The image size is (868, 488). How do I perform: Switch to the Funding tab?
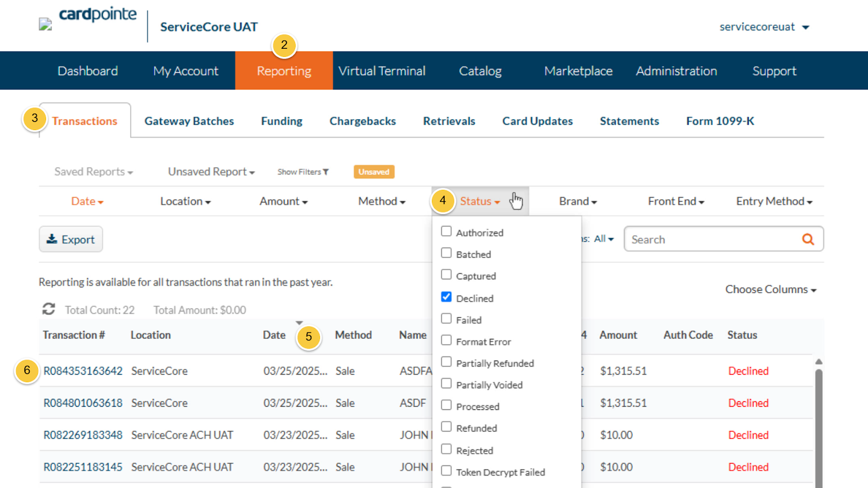point(282,121)
